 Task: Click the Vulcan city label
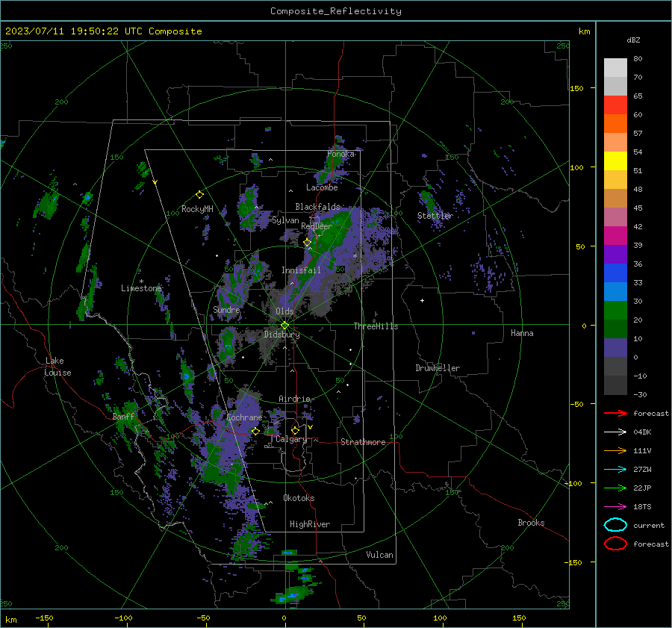click(379, 555)
